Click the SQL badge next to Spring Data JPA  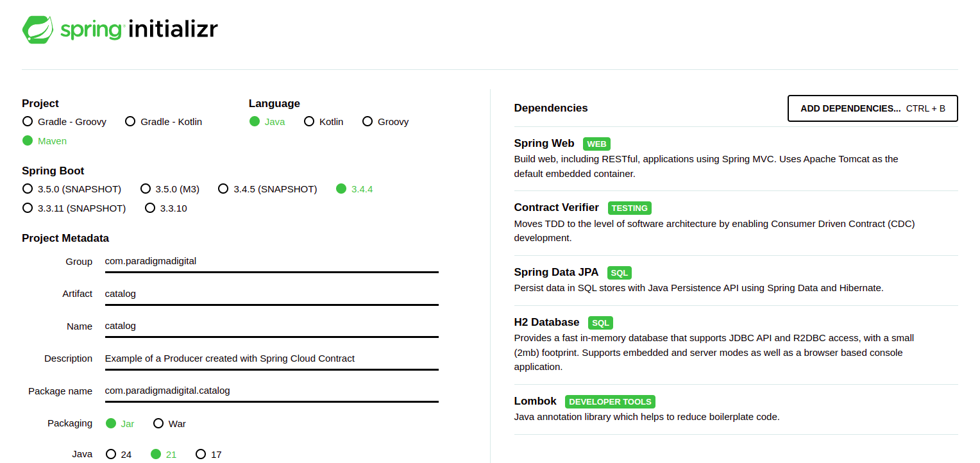[618, 273]
